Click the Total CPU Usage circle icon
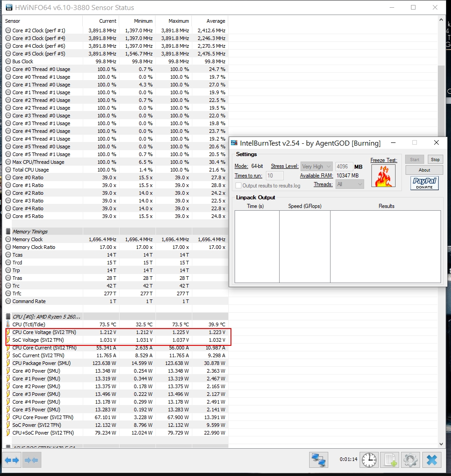 tap(8, 170)
